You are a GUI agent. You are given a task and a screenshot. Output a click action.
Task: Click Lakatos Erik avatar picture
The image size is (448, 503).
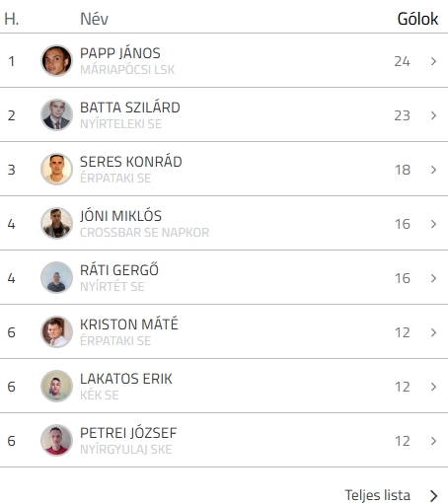point(56,387)
